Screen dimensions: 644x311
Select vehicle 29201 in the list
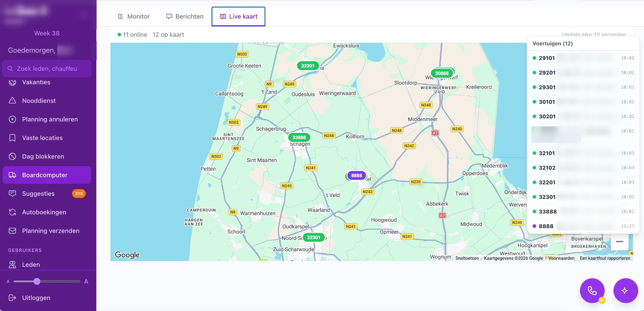(583, 73)
